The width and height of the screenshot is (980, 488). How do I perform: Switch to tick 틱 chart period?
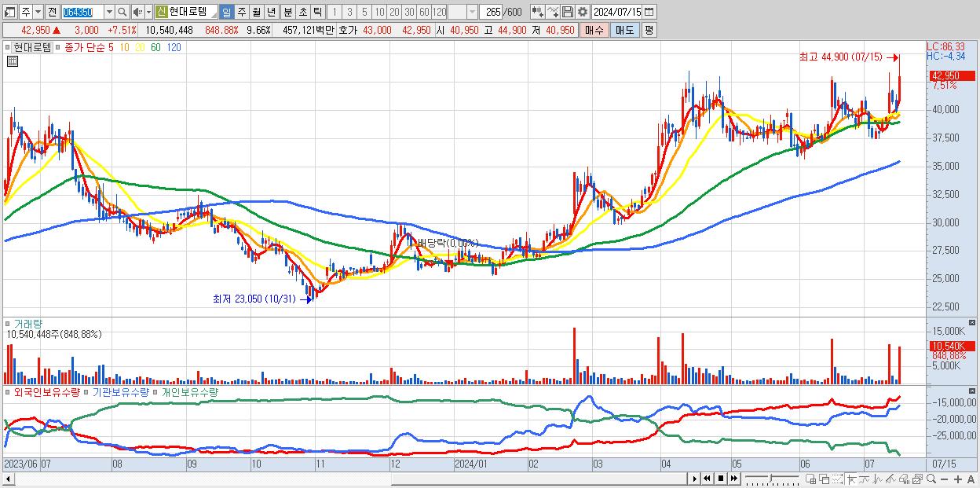coord(317,12)
